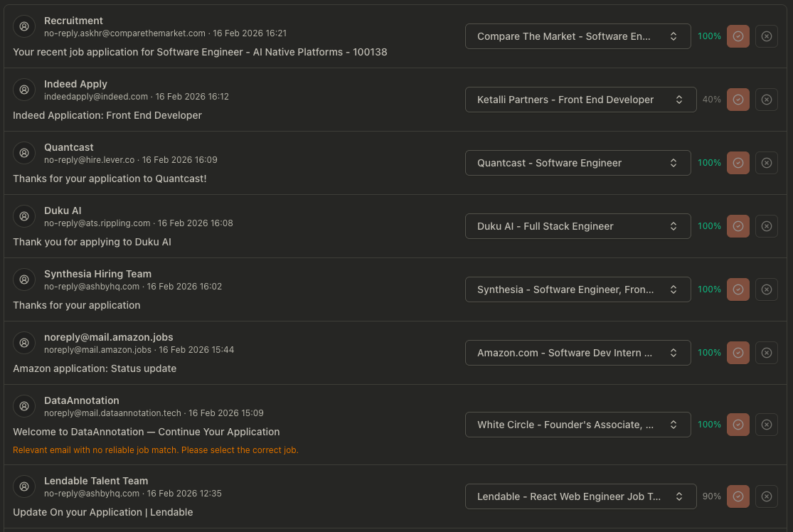Viewport: 793px width, 532px height.
Task: Open Welcome to DataAnnotation email subject
Action: tap(147, 432)
